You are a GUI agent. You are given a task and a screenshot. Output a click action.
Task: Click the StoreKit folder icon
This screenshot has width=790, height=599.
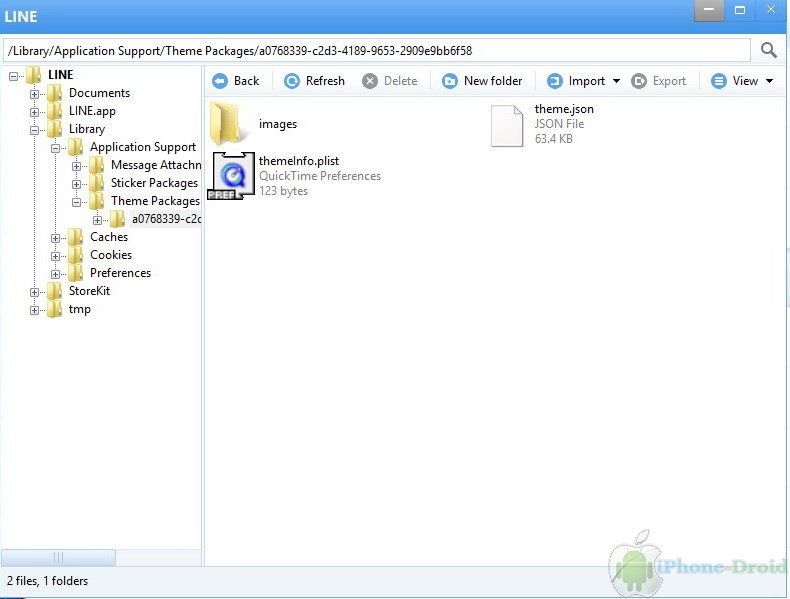point(54,291)
